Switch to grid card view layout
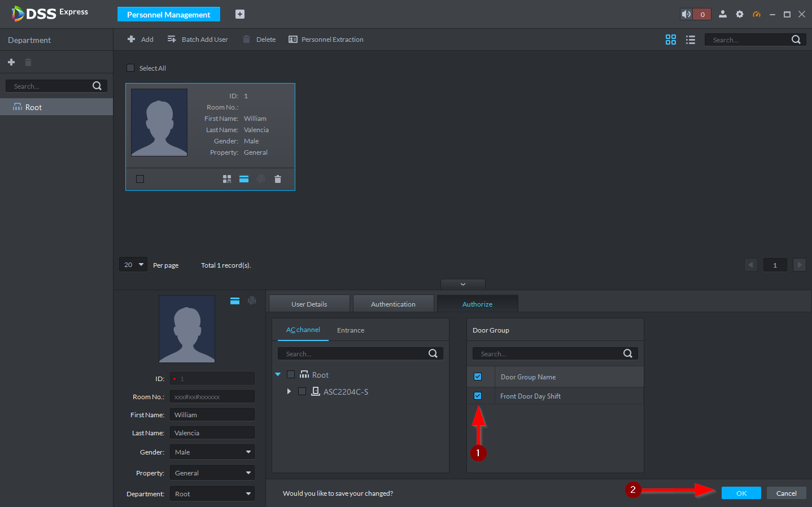Image resolution: width=812 pixels, height=507 pixels. point(670,40)
